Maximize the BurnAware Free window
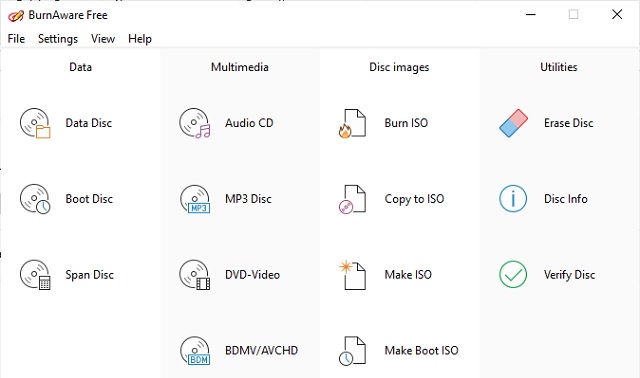The image size is (640, 378). pyautogui.click(x=573, y=15)
